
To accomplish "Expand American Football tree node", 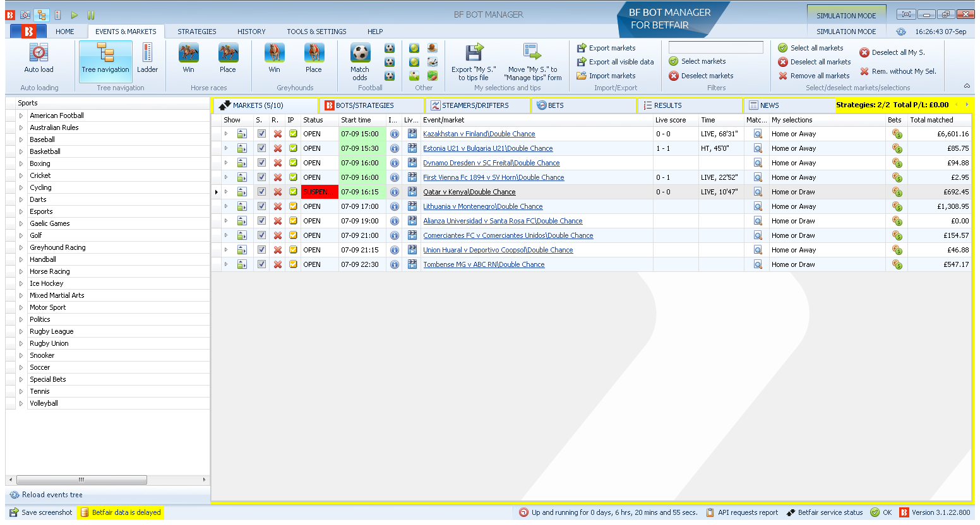I will tap(21, 115).
